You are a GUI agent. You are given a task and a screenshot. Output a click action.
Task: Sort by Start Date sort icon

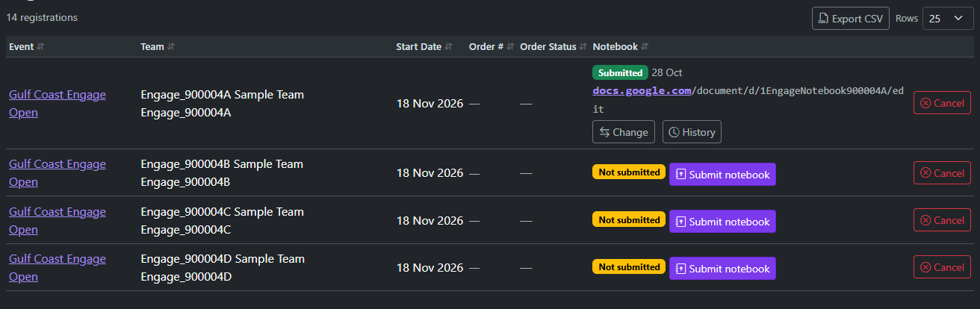(449, 46)
